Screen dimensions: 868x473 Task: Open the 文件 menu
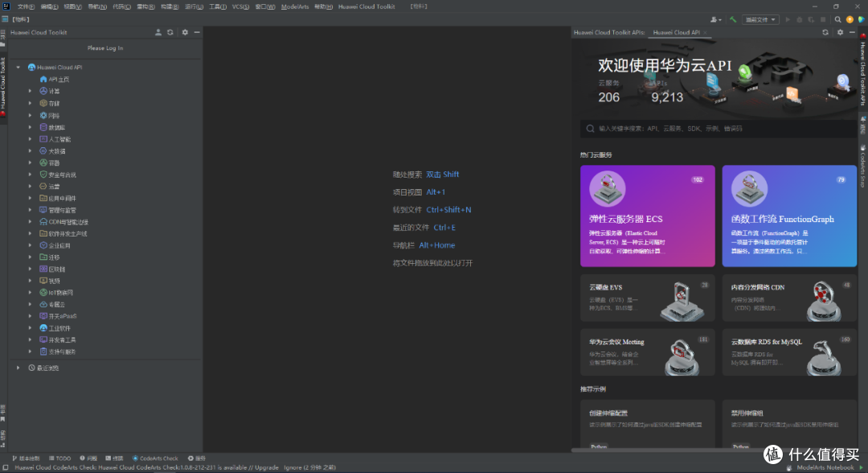26,6
